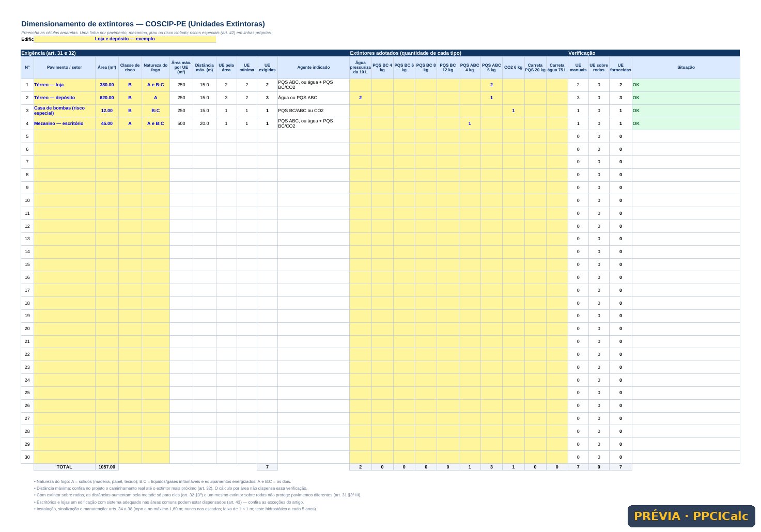Viewport: 761px width, 532px height.
Task: Click the area value 620.00
Action: click(107, 98)
